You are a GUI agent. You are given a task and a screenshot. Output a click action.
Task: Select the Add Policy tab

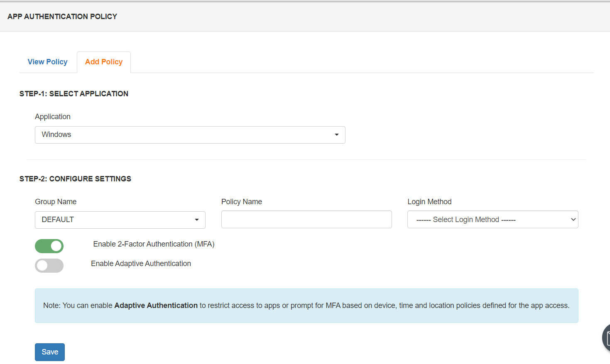point(104,62)
